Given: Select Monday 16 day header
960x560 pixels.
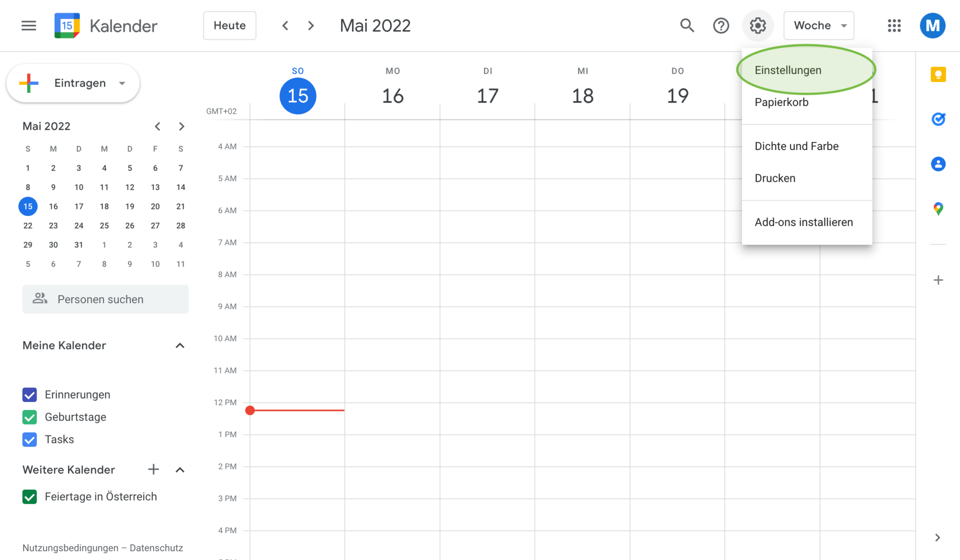Looking at the screenshot, I should click(x=393, y=96).
